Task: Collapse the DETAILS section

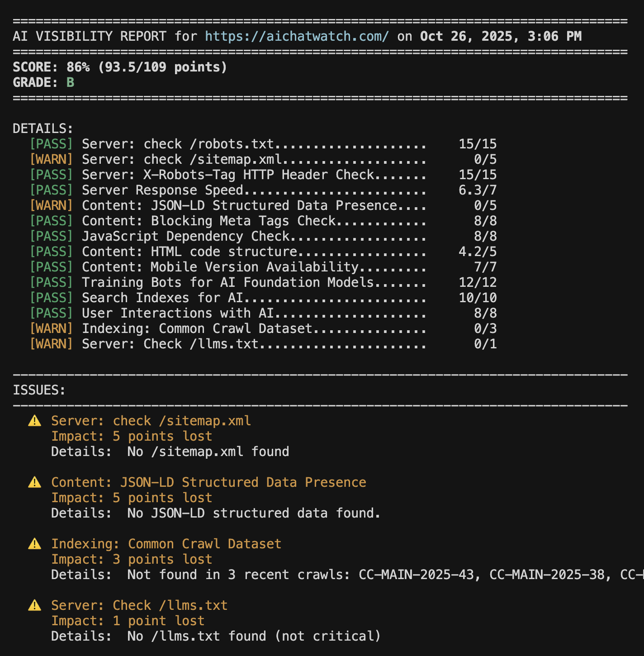Action: click(43, 128)
